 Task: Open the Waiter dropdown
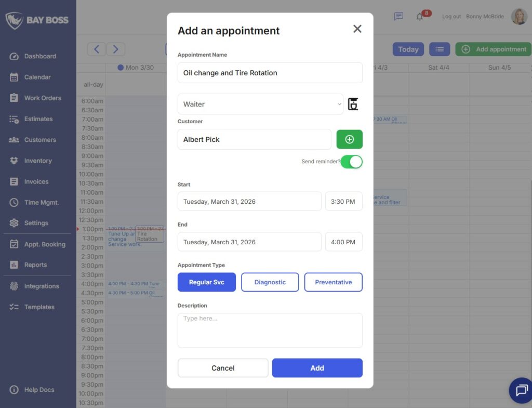tap(260, 104)
